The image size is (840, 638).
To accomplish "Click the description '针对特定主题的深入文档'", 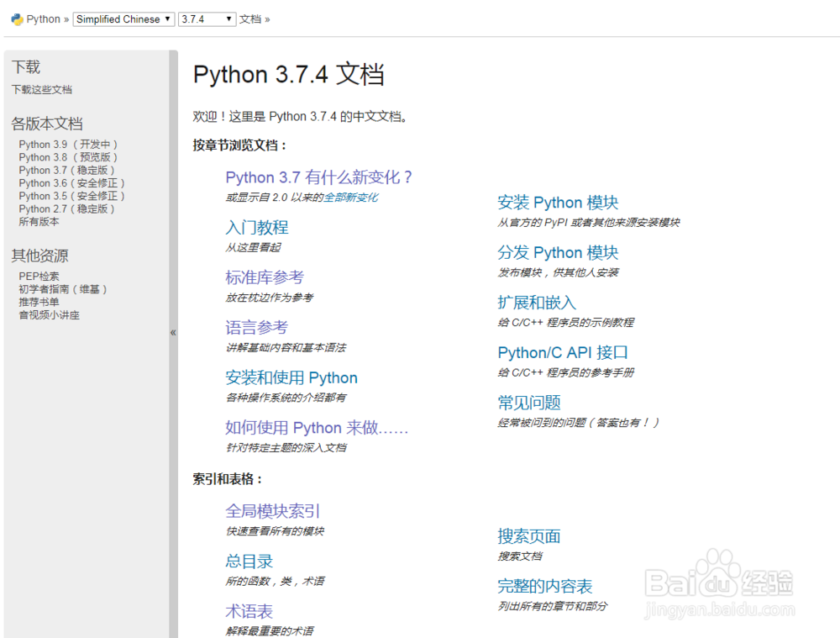I will coord(286,447).
